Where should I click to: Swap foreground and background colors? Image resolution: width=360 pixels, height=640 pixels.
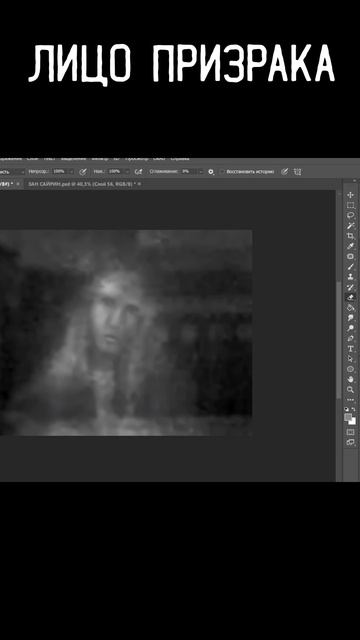point(353,409)
